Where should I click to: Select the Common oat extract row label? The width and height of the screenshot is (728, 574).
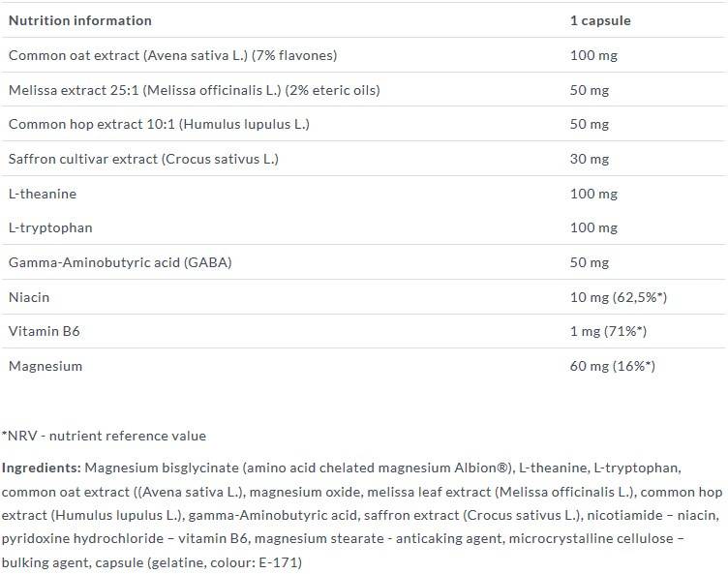(x=172, y=55)
